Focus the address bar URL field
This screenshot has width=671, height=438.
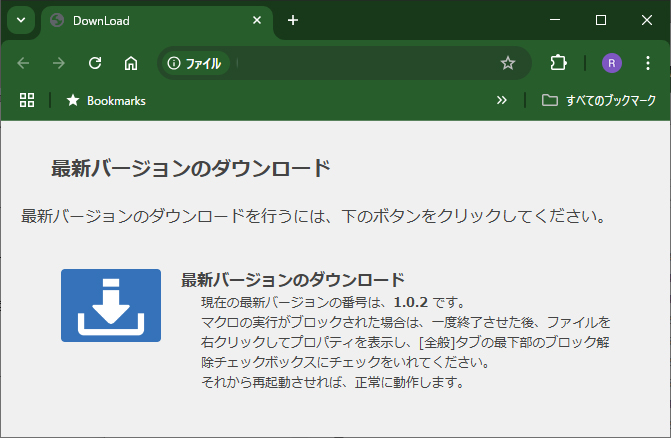click(360, 63)
